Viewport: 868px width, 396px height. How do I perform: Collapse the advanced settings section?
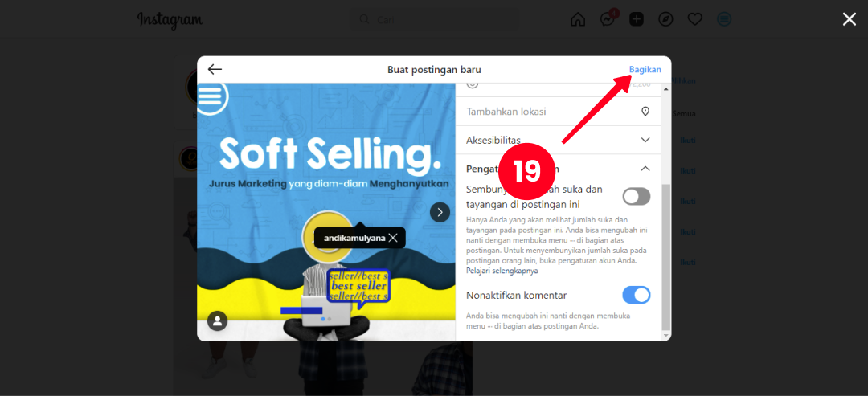click(x=645, y=168)
